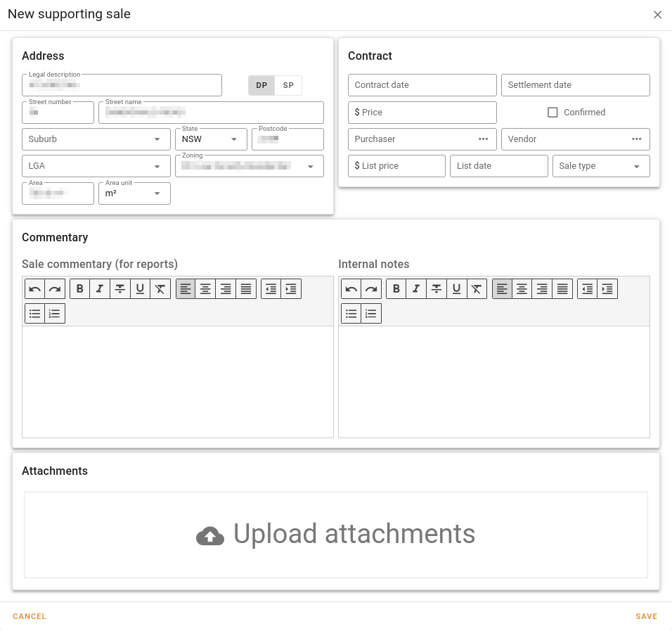Switch to the SP option

tap(288, 85)
